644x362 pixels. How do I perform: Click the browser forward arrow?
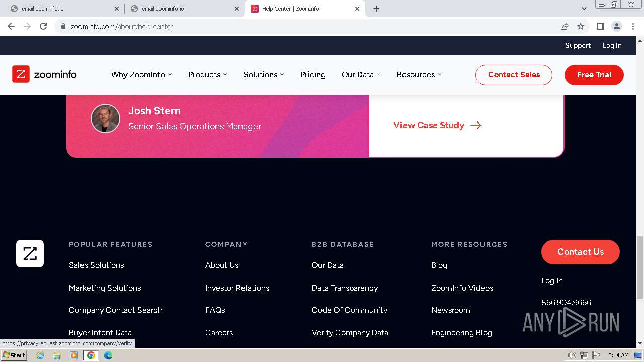27,26
